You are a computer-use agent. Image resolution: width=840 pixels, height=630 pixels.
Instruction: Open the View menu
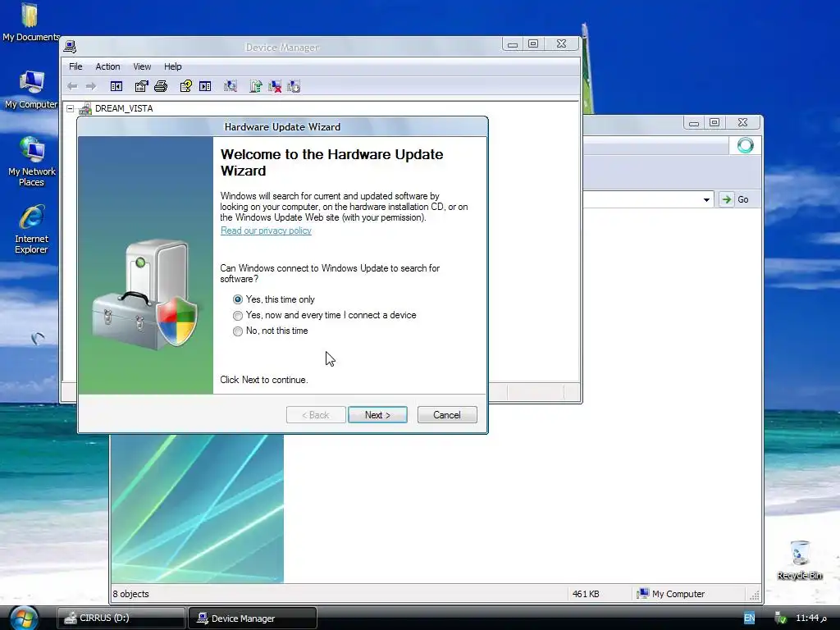pyautogui.click(x=142, y=66)
